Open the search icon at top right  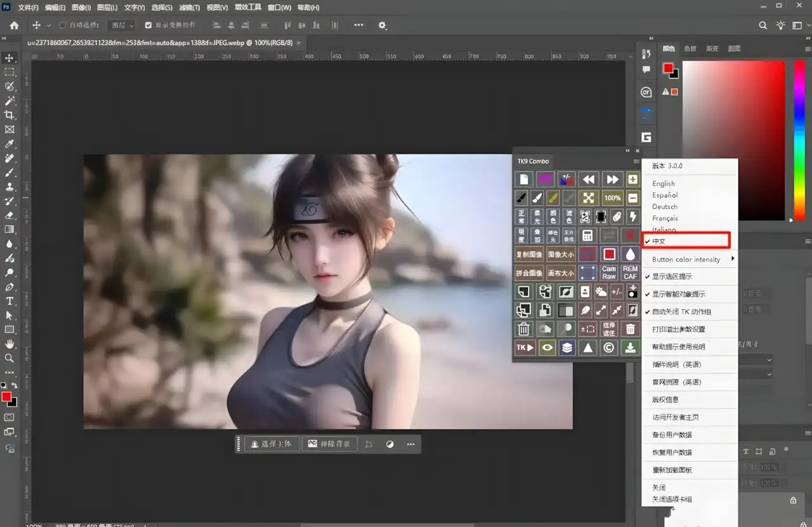pos(763,25)
